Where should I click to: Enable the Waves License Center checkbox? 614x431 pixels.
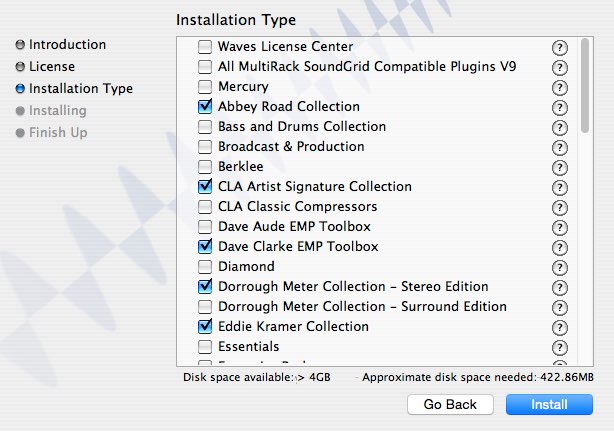click(x=205, y=47)
